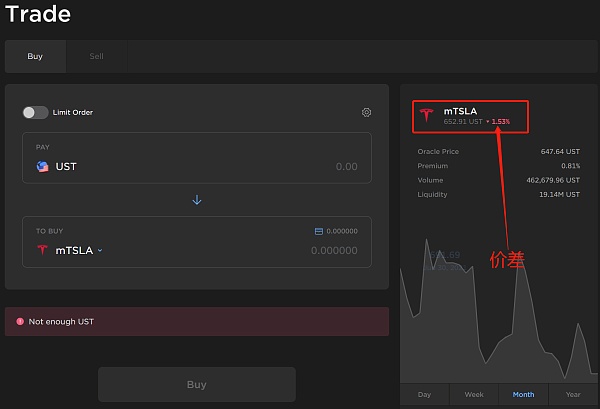Click the wallet balance value 0.000000
The height and width of the screenshot is (409, 600).
click(x=342, y=231)
